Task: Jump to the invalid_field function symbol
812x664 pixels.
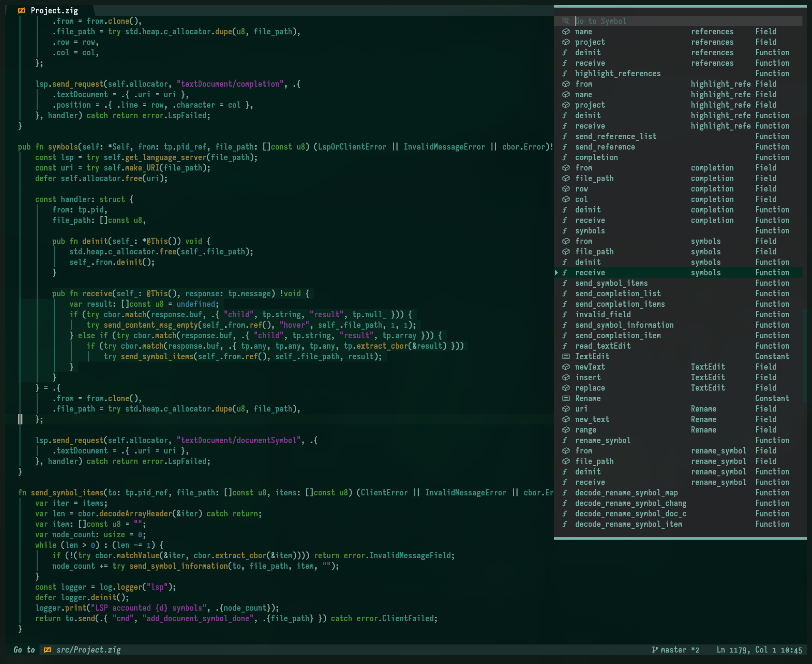Action: 602,314
